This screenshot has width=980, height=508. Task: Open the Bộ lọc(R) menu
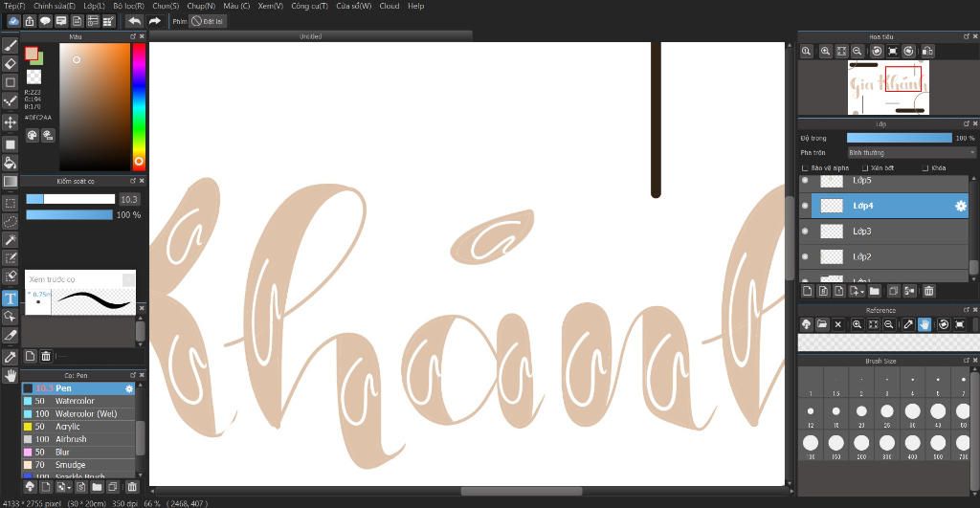[x=129, y=6]
